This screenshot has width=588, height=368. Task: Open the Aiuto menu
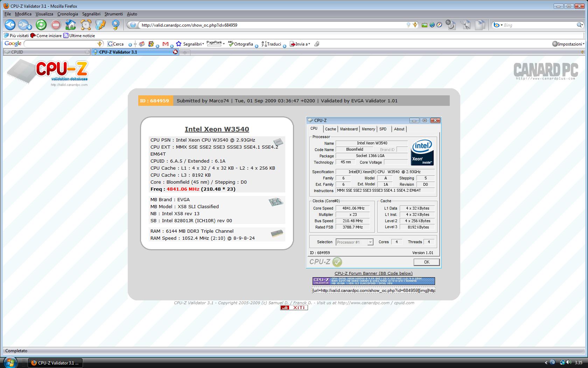[132, 14]
